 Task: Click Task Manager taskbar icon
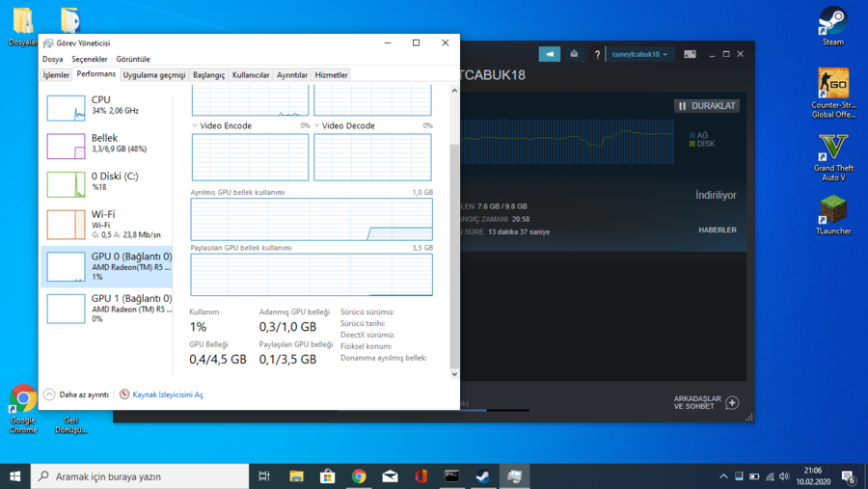(x=514, y=476)
